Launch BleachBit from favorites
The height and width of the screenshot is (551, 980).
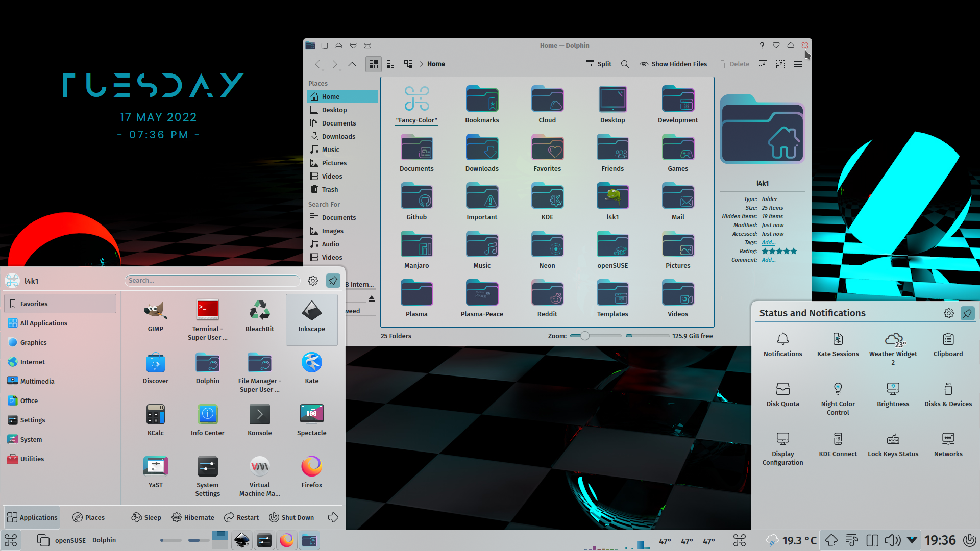tap(260, 316)
